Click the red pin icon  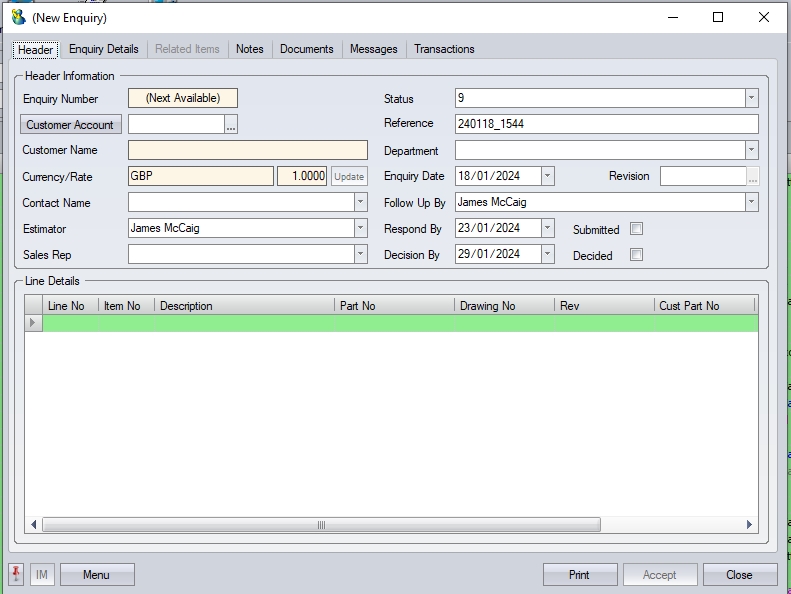click(x=16, y=574)
